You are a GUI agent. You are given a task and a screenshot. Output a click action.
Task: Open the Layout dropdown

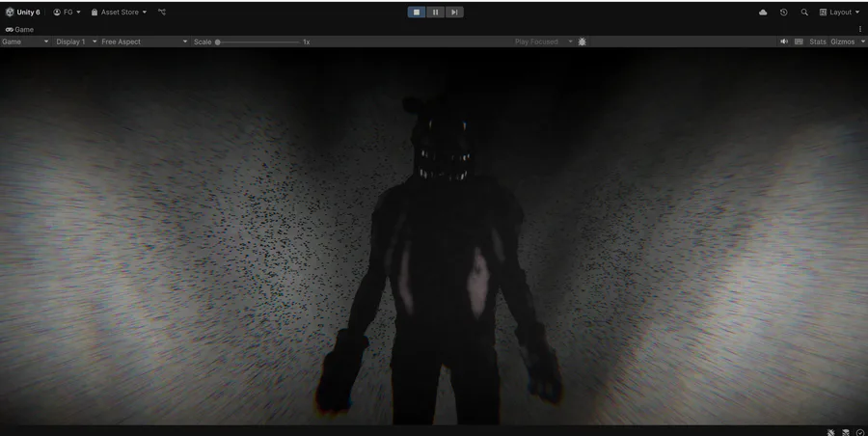[840, 13]
